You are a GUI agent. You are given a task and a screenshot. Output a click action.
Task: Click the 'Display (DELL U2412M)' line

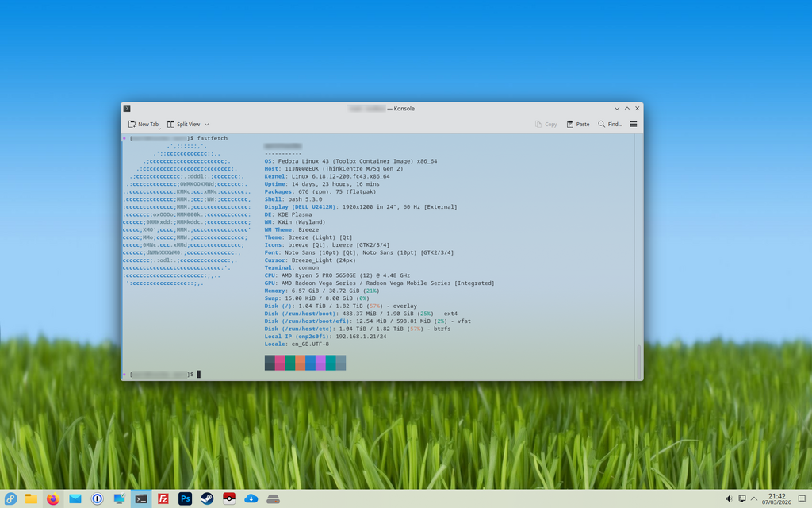click(x=361, y=207)
